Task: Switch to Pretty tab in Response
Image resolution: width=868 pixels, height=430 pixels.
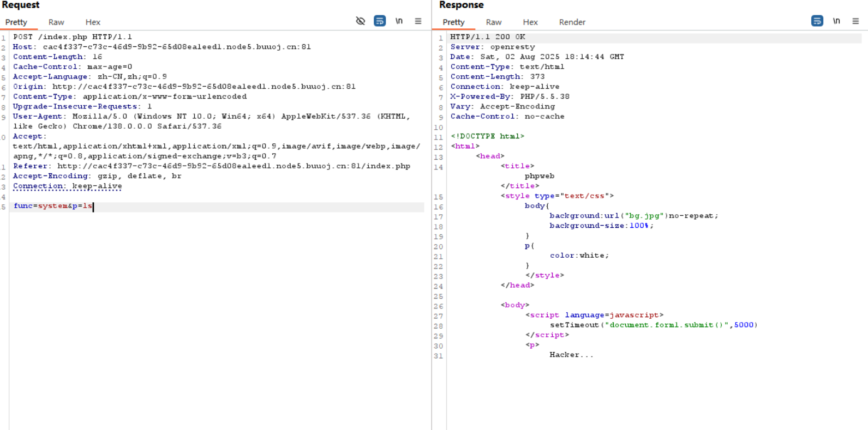Action: tap(454, 22)
